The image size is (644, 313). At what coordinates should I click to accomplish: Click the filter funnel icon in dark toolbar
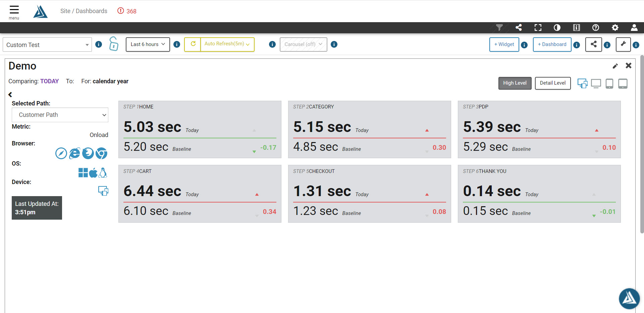pos(499,28)
